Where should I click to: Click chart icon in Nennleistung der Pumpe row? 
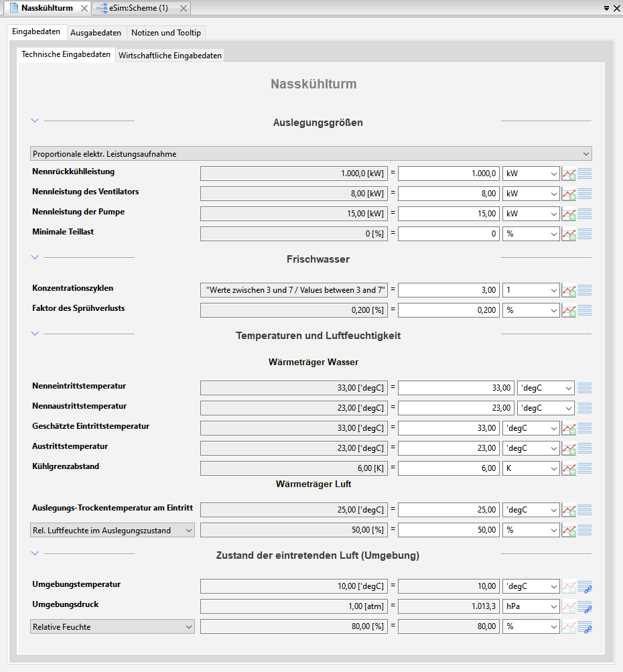click(569, 214)
